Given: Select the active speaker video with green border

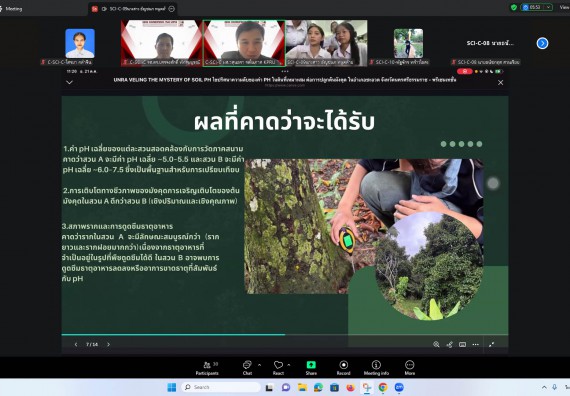Looking at the screenshot, I should pos(244,43).
